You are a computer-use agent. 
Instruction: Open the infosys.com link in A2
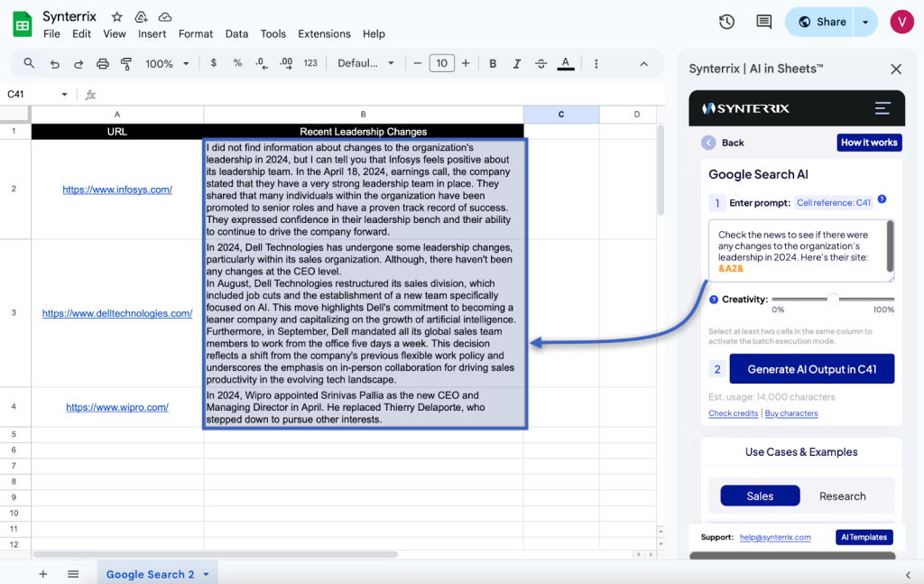click(117, 190)
